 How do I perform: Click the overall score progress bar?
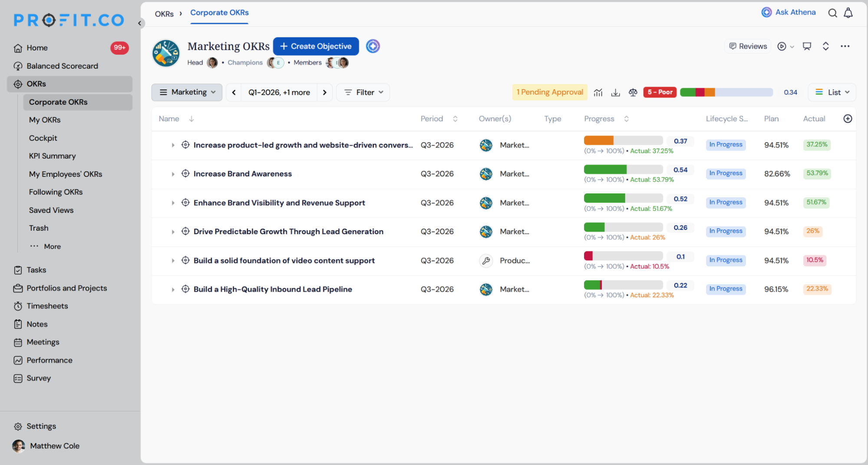(726, 92)
